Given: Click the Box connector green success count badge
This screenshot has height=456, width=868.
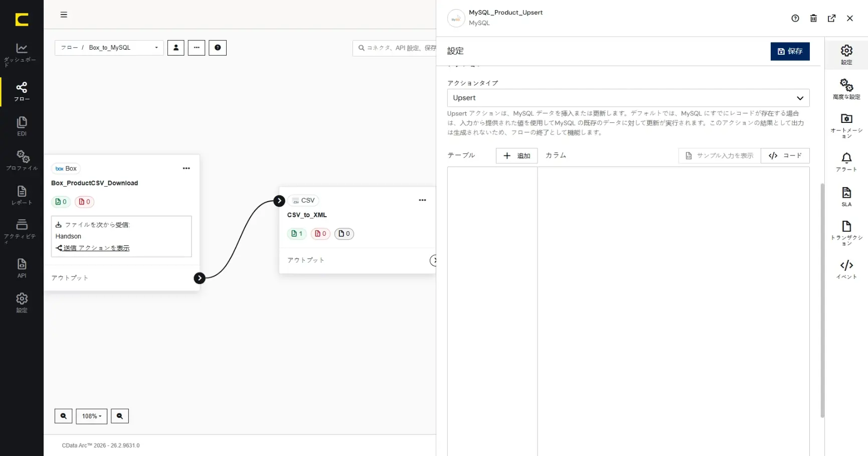Looking at the screenshot, I should click(x=61, y=202).
